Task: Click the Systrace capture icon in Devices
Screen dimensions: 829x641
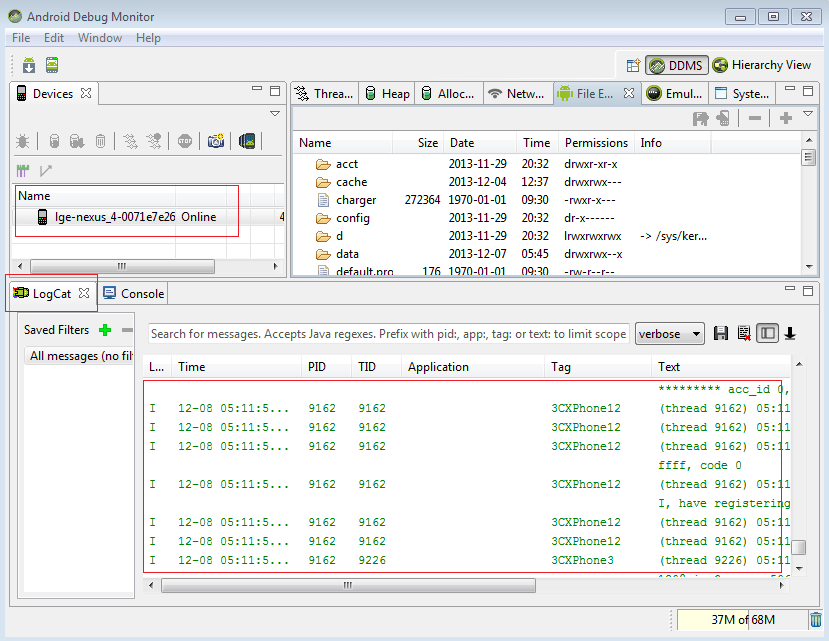Action: 23,170
